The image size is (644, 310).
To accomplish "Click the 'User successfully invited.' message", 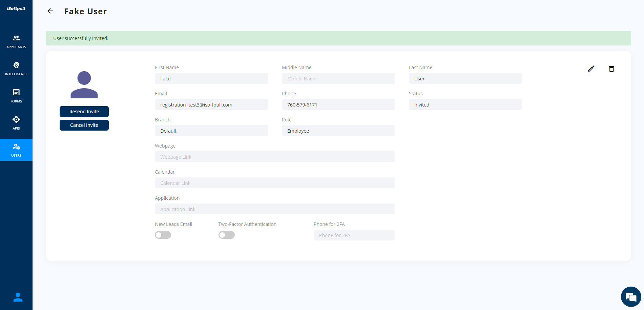I will (x=81, y=38).
